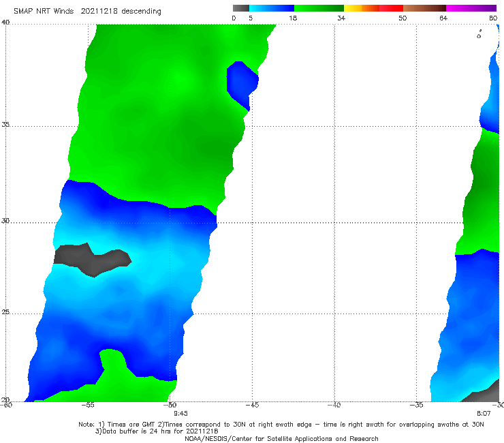This screenshot has height=443, width=504.
Task: Click the note line beginning "Note: 1) Times are GMT"
Action: [281, 425]
